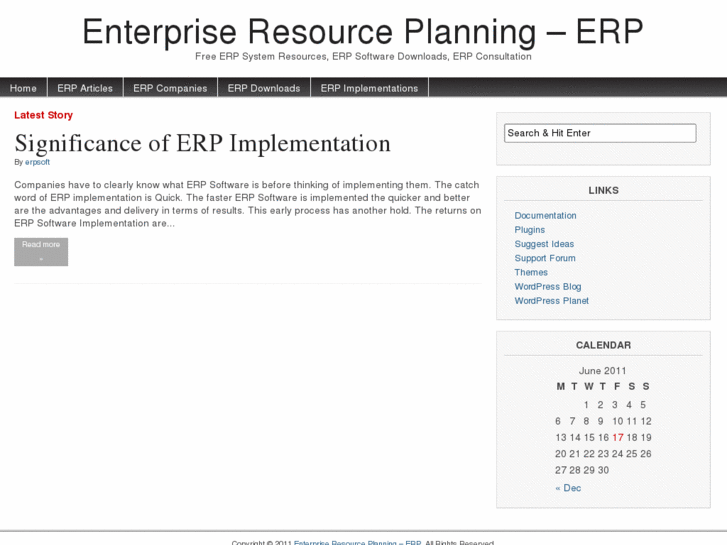Open the Plugins link
727x545 pixels.
[x=530, y=230]
